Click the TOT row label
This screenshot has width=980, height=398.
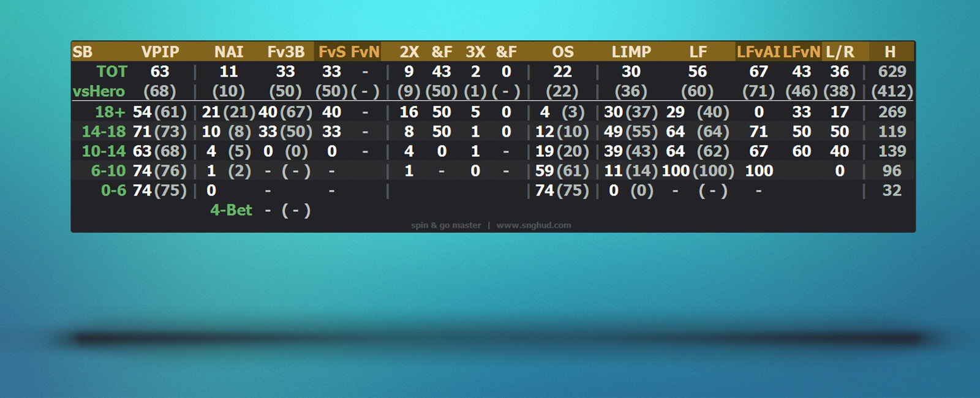[111, 72]
